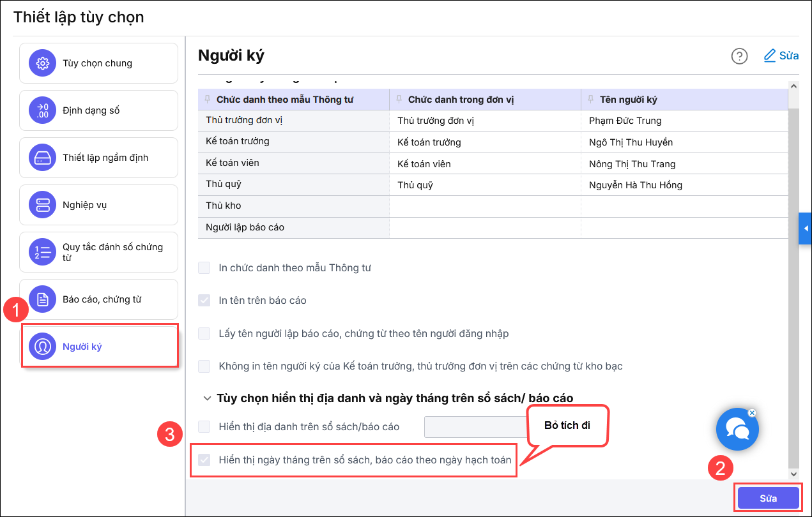
Task: Expand the blue side panel arrow tab
Action: click(805, 229)
